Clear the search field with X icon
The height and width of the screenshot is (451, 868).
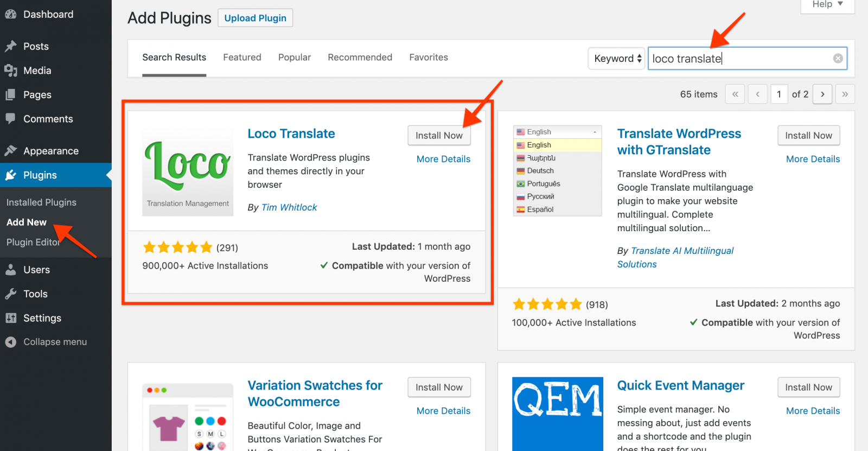tap(838, 59)
